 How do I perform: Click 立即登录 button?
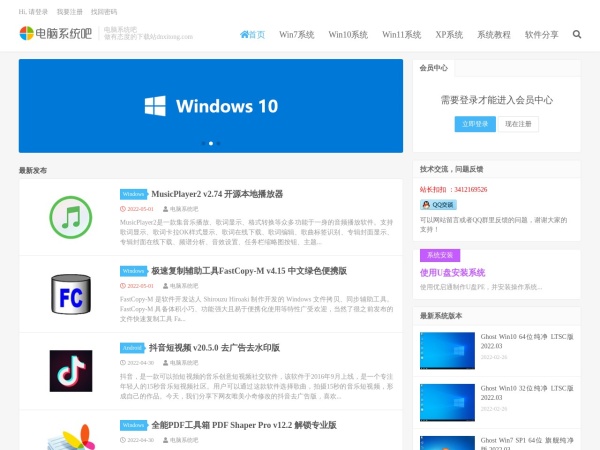point(475,124)
